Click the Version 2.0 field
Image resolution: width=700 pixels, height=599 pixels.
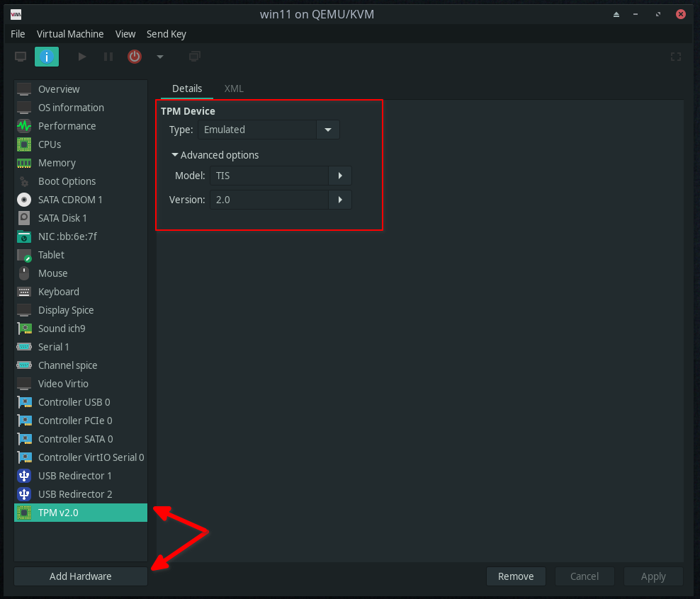point(269,200)
